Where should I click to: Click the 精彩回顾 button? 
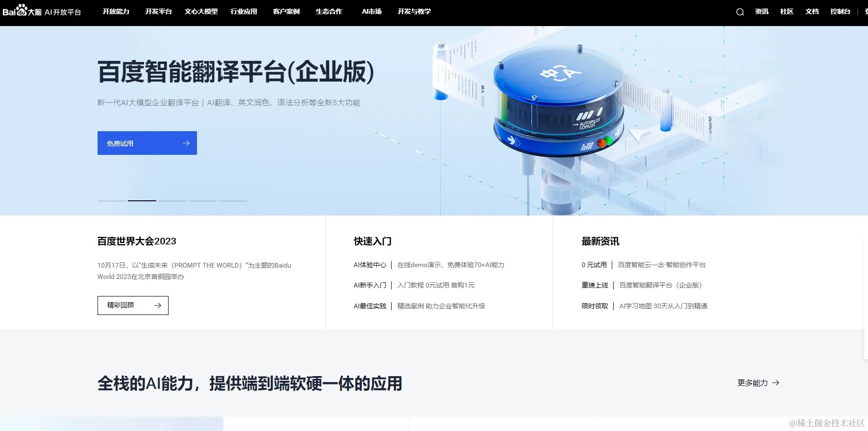133,305
